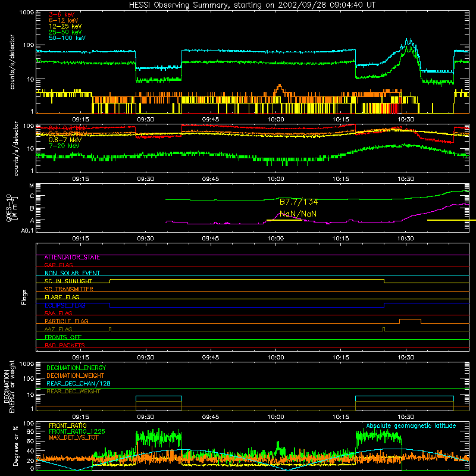Select the yellow 12-25 keV legend label
The height and width of the screenshot is (476, 476).
[65, 26]
